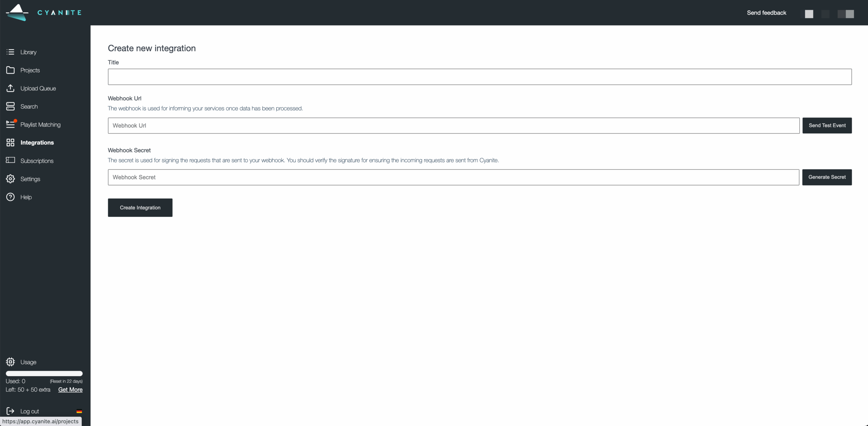Send a test event to the webhook
The height and width of the screenshot is (426, 868).
[827, 125]
